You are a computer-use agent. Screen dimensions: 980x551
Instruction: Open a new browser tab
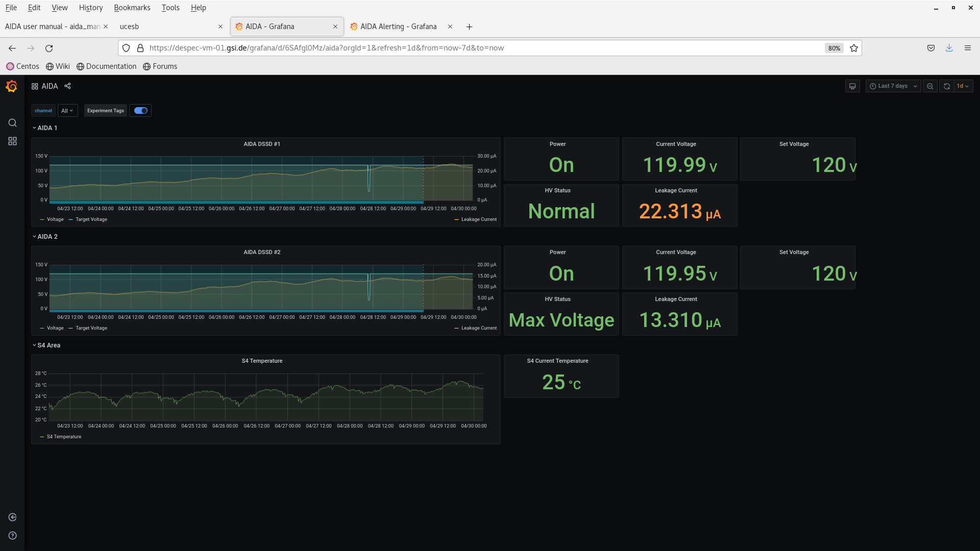(x=469, y=27)
